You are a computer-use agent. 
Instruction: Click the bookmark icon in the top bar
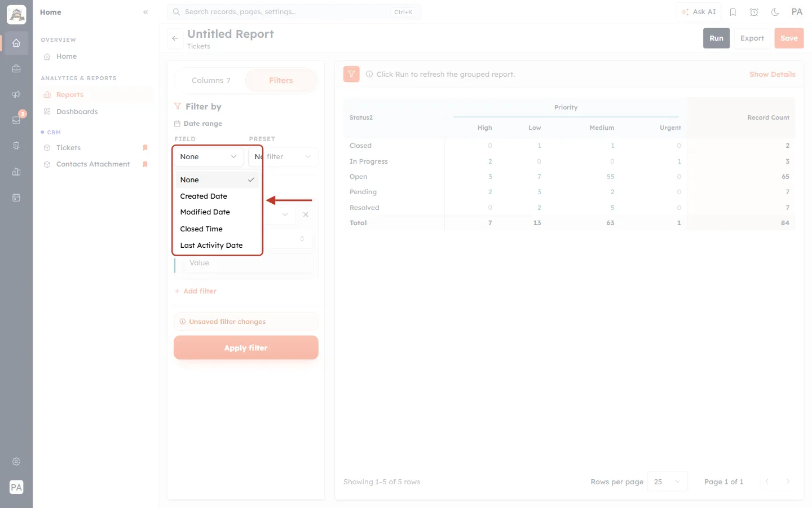[733, 12]
